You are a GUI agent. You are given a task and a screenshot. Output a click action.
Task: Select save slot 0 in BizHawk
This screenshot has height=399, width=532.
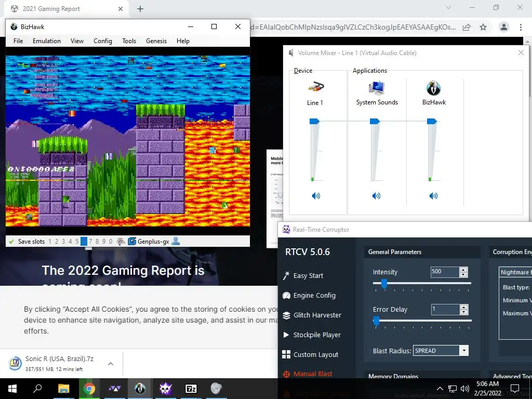111,242
